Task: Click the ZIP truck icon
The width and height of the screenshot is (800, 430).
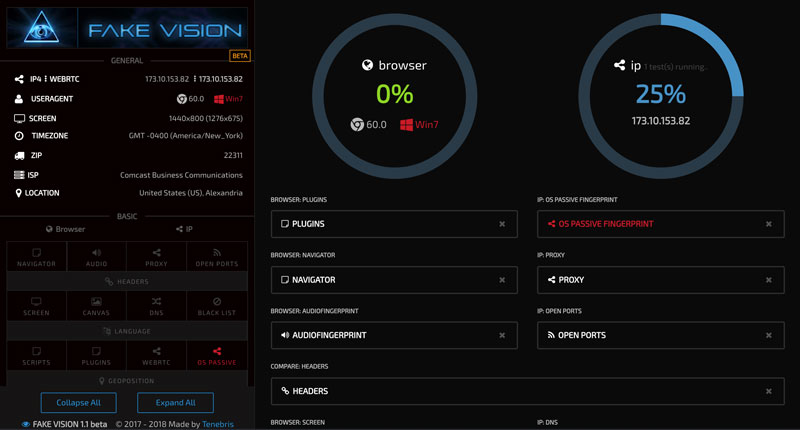Action: (19, 156)
